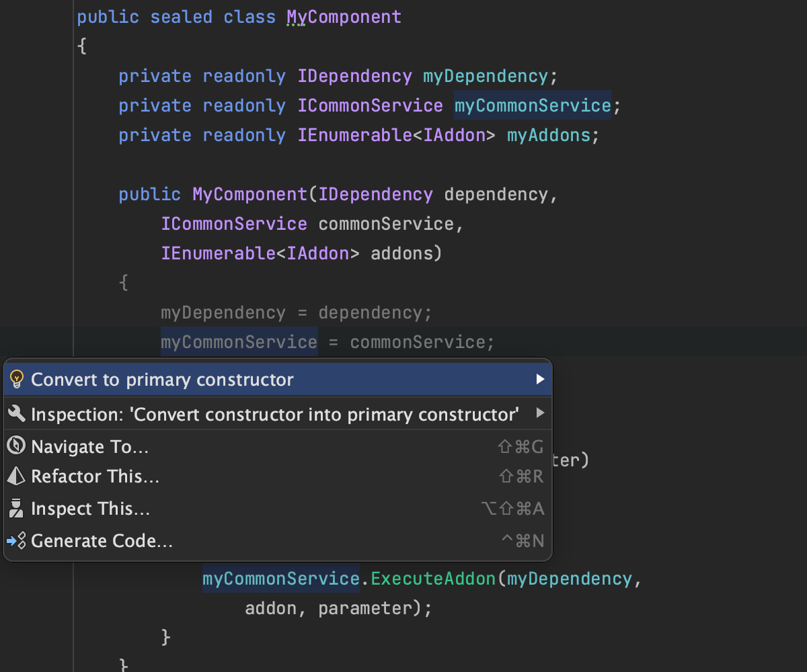Click the "addons" constructor parameter name
This screenshot has height=672, width=807.
click(402, 253)
